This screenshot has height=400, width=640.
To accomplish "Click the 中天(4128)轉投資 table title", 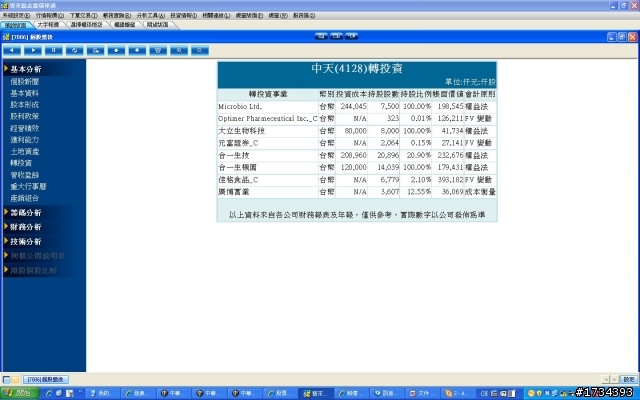I will 357,69.
